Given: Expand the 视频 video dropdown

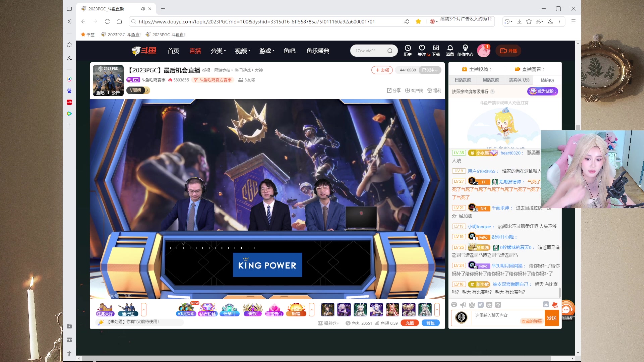Looking at the screenshot, I should tap(243, 51).
